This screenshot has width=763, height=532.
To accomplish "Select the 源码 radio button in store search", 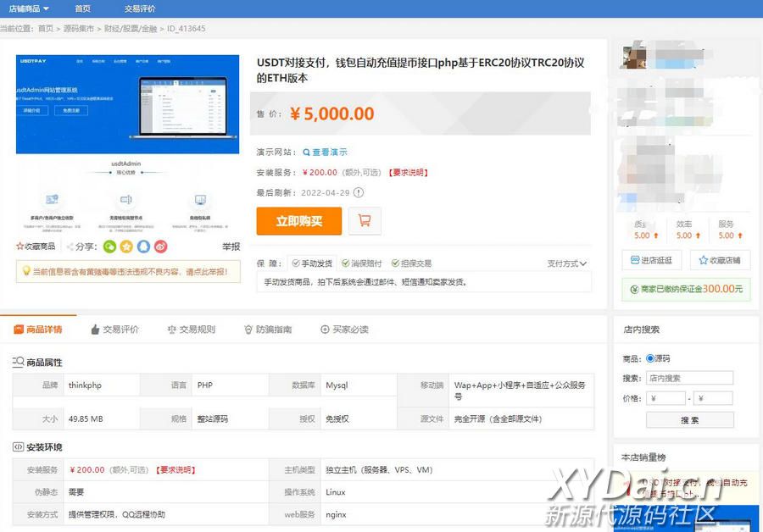I will coord(650,358).
